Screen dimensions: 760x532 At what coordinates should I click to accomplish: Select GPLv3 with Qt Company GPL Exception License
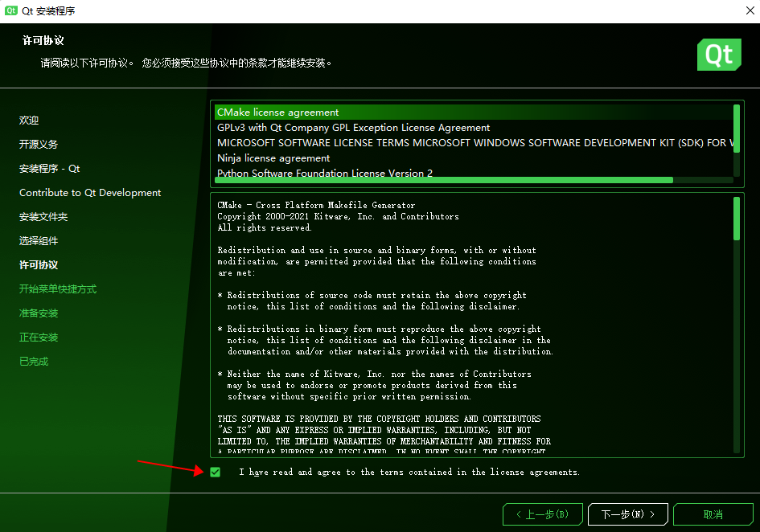click(474, 128)
